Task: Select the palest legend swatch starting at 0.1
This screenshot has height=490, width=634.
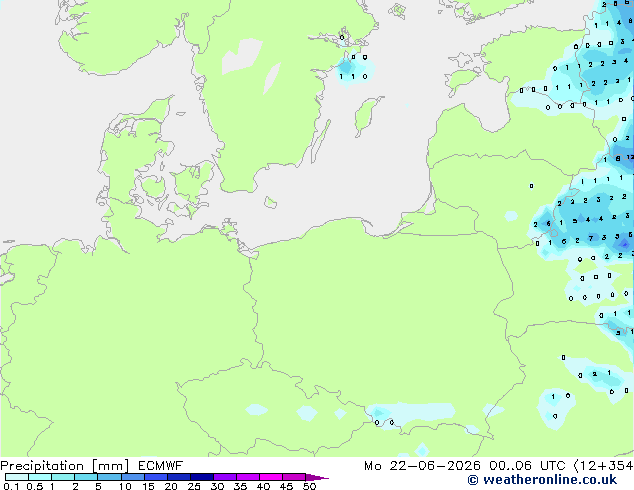Action: [x=17, y=477]
